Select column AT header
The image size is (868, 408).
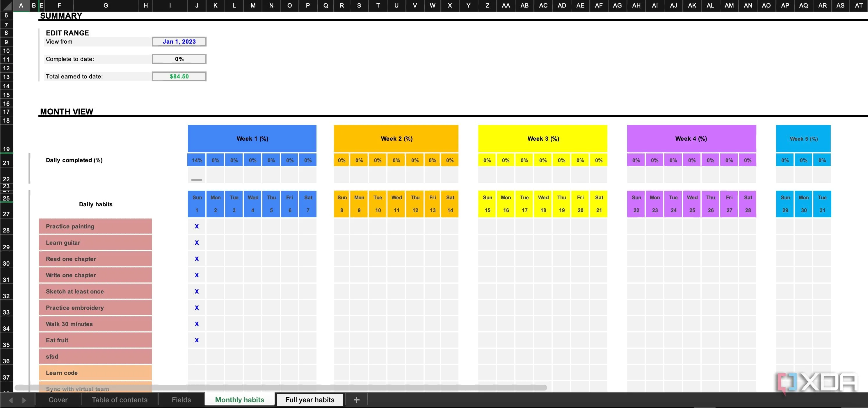click(x=859, y=6)
